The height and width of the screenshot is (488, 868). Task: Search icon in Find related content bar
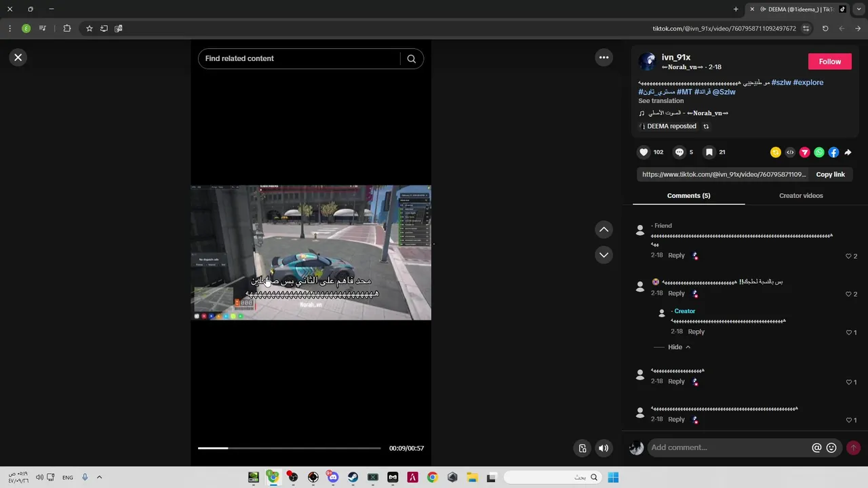411,59
